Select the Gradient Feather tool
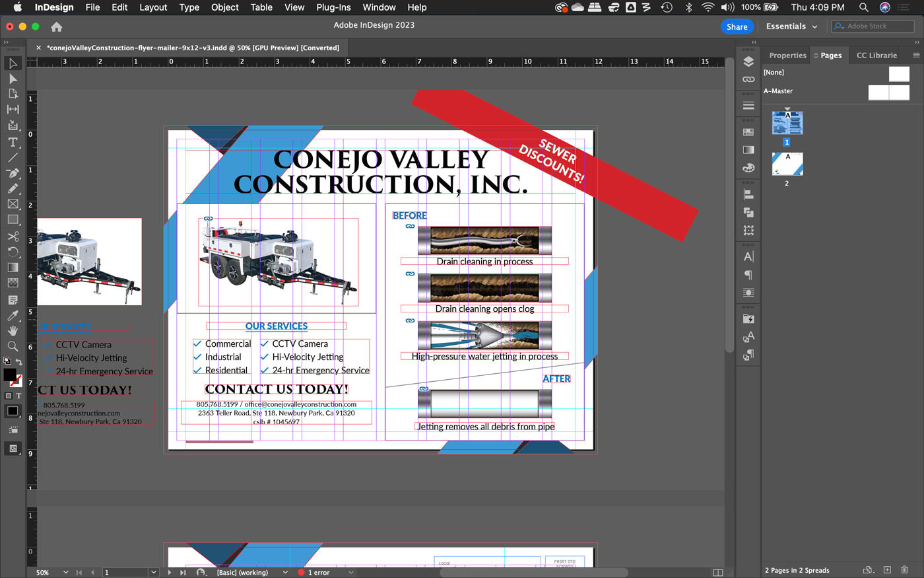This screenshot has height=578, width=924. coord(13,283)
